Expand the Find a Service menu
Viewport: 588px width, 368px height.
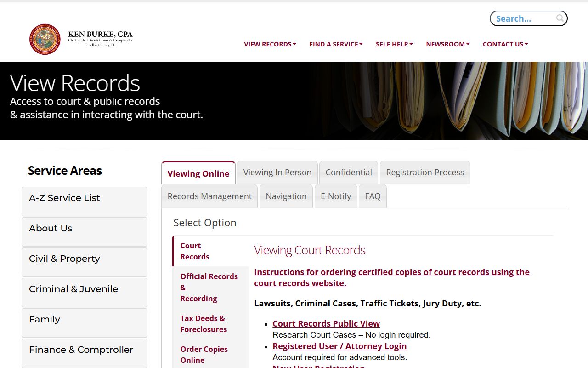click(x=336, y=44)
